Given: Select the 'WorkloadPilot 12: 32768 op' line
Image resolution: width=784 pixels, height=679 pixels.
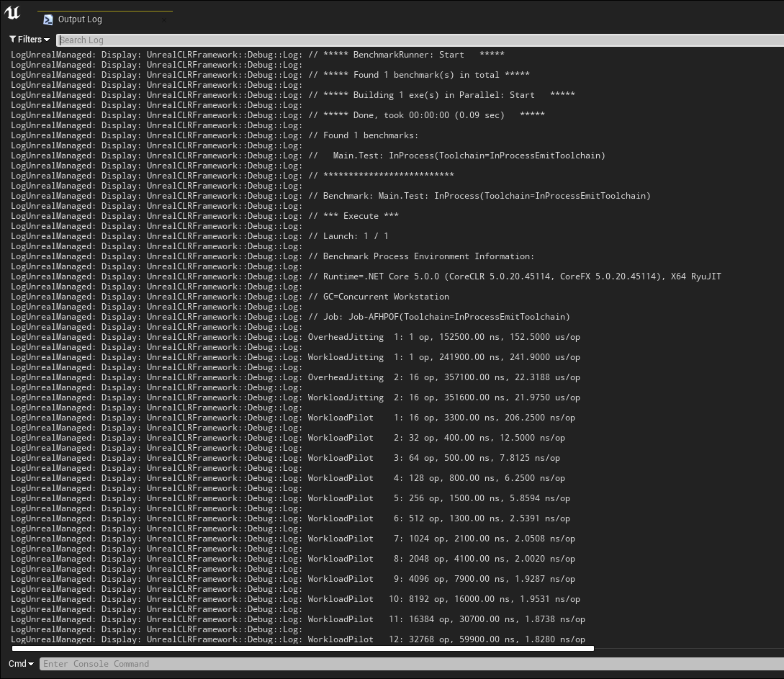Looking at the screenshot, I should click(x=298, y=639).
